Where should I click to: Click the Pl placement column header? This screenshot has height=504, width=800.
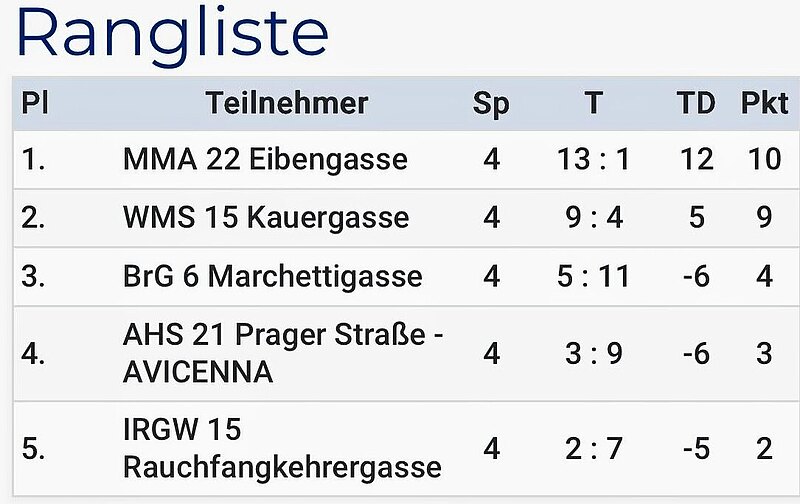(x=35, y=103)
